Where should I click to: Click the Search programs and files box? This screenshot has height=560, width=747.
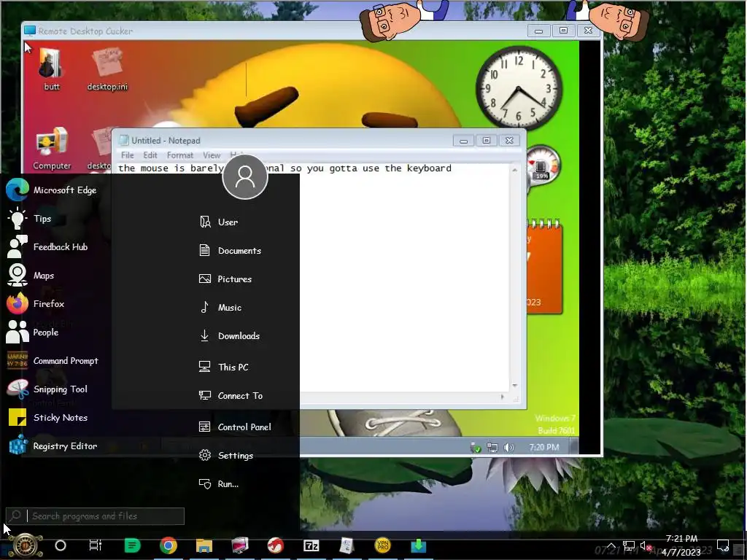click(95, 516)
